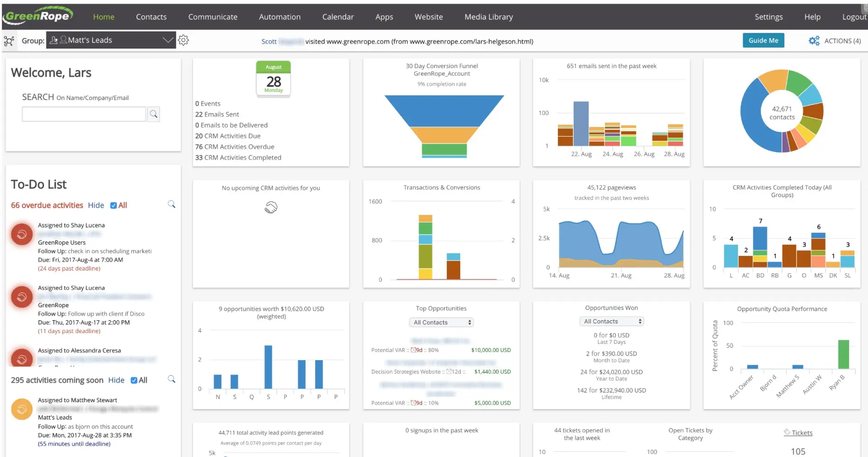
Task: Expand the Matt's Leads group dropdown
Action: (111, 40)
